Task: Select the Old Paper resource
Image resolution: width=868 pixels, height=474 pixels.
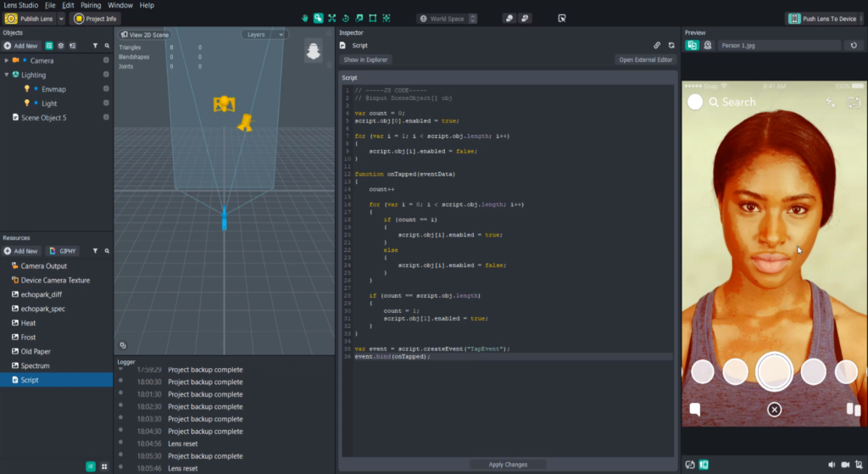Action: point(36,351)
